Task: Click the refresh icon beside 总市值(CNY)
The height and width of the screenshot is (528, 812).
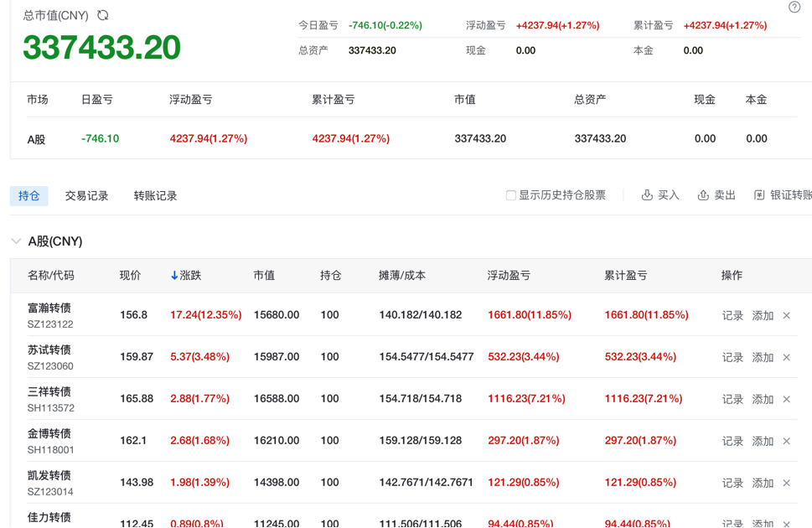Action: [x=103, y=15]
